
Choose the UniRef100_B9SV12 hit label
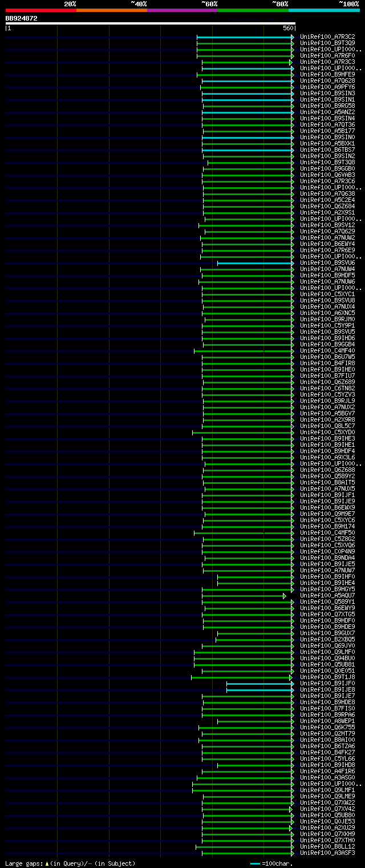coord(327,225)
